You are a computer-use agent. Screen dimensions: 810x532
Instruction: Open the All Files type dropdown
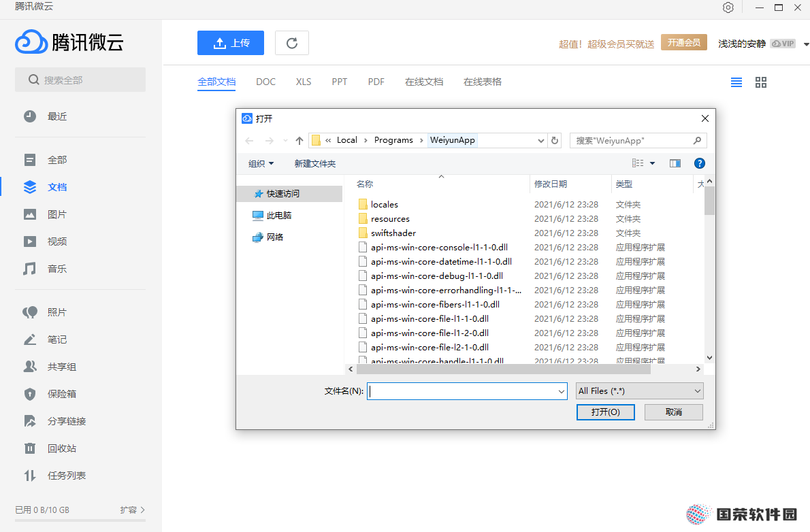640,391
